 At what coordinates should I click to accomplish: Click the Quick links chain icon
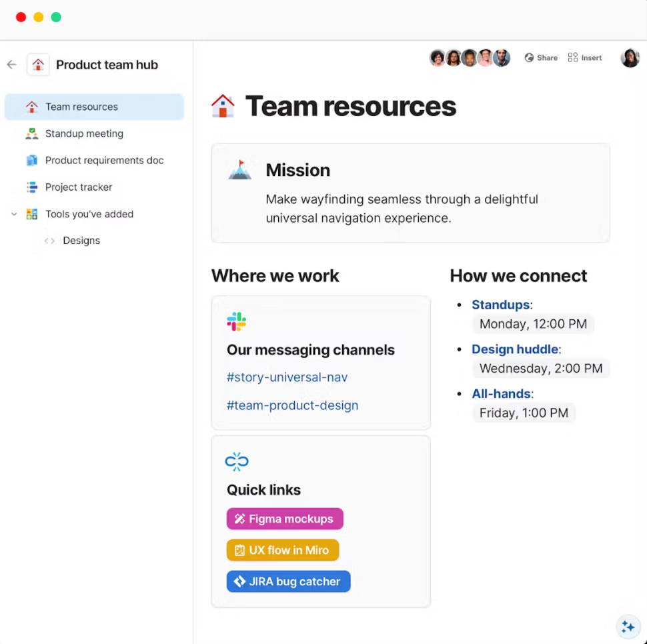tap(237, 461)
